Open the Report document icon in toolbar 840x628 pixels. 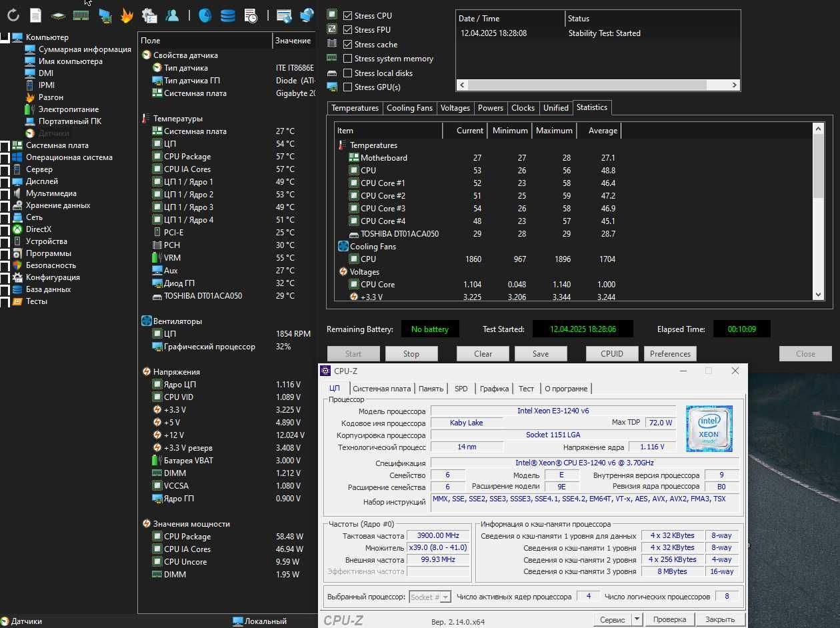[x=35, y=15]
